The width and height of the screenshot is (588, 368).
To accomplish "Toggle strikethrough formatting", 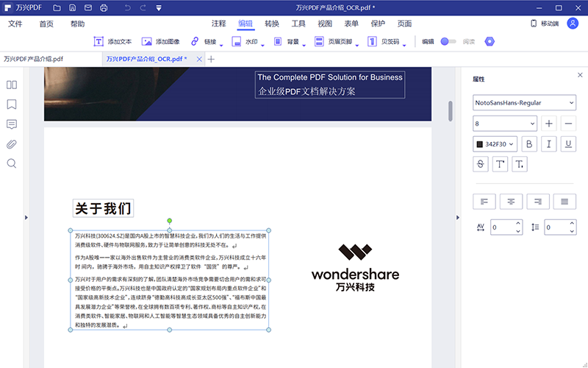I will coord(481,164).
